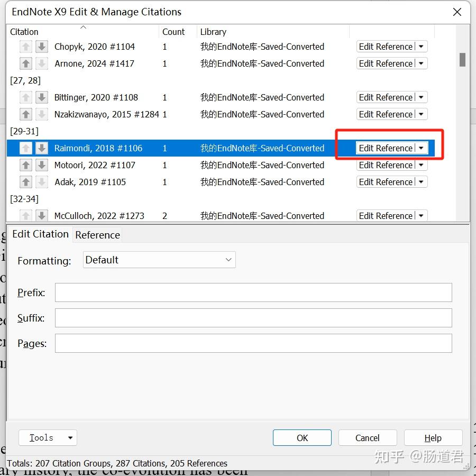The image size is (476, 476).
Task: Open Edit Reference dropdown arrow for McCulloch
Action: coord(421,216)
